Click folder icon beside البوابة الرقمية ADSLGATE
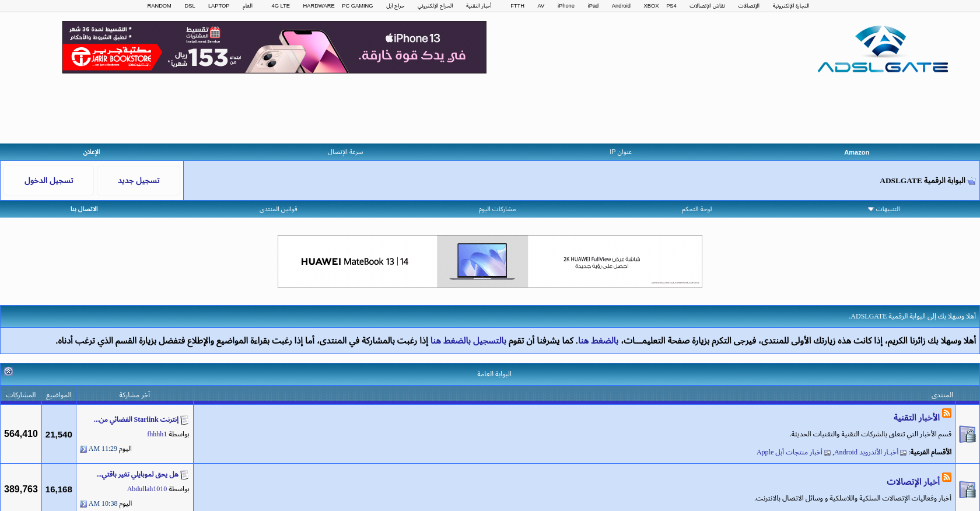This screenshot has height=511, width=980. pos(971,181)
